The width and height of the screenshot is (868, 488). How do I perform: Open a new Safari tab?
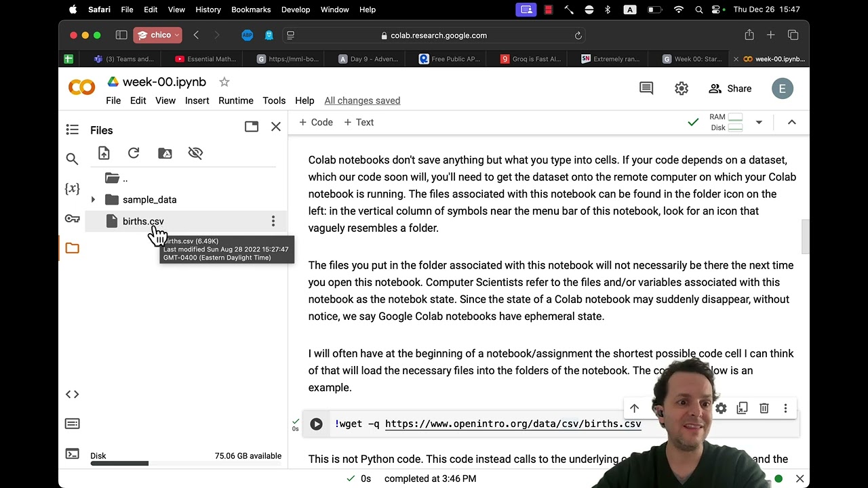pyautogui.click(x=771, y=35)
